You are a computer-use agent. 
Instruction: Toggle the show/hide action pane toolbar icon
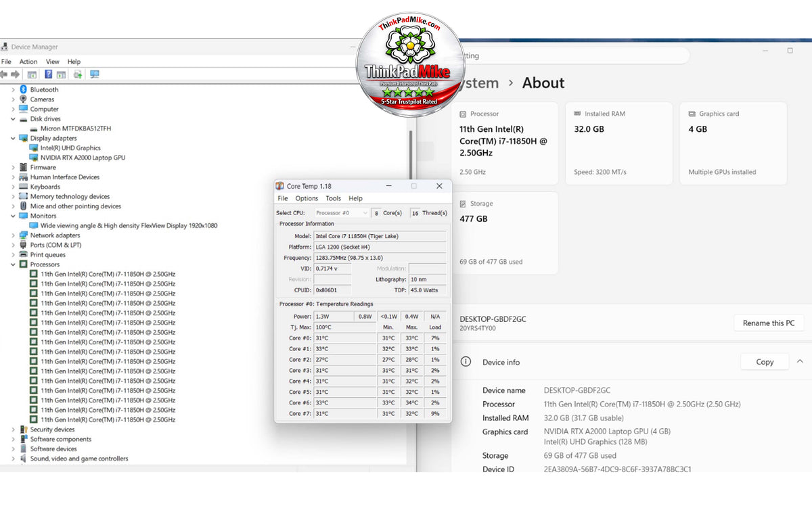tap(61, 74)
